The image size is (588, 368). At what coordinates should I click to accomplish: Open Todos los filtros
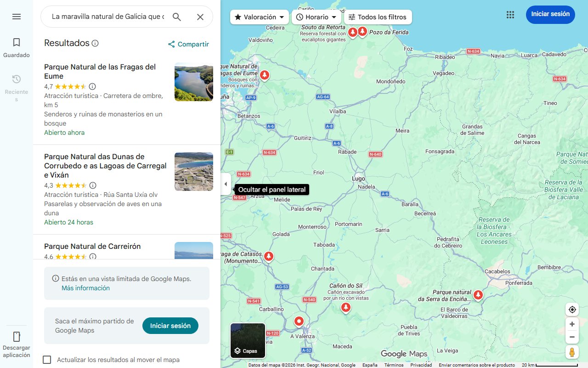tap(378, 17)
